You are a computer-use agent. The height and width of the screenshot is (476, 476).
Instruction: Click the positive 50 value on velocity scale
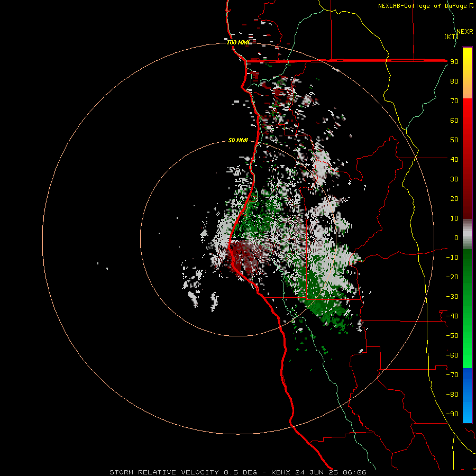[x=454, y=140]
